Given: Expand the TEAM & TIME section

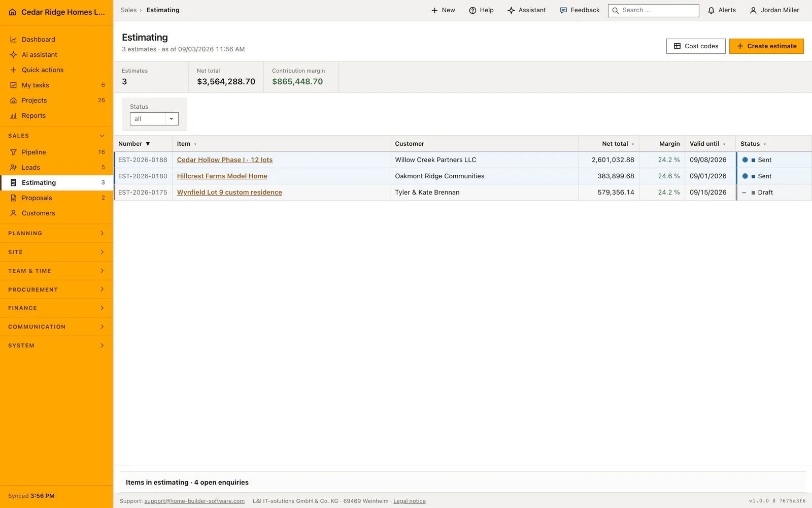Looking at the screenshot, I should (x=56, y=271).
